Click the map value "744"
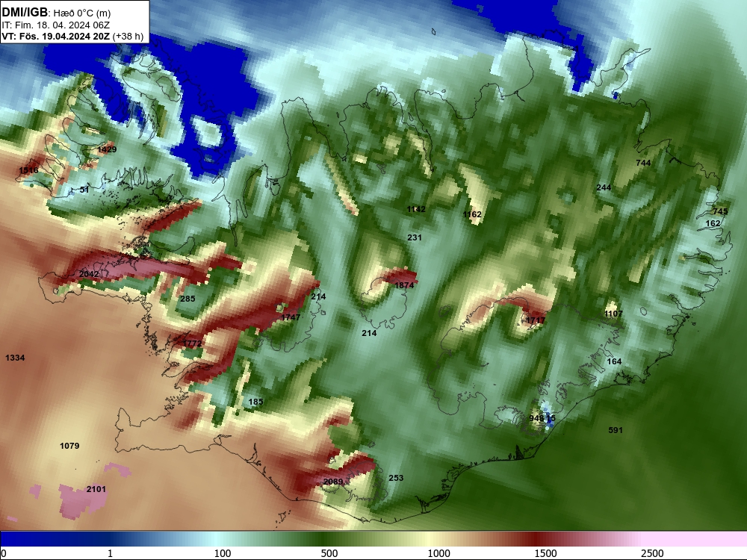This screenshot has height=560, width=747. pyautogui.click(x=643, y=163)
